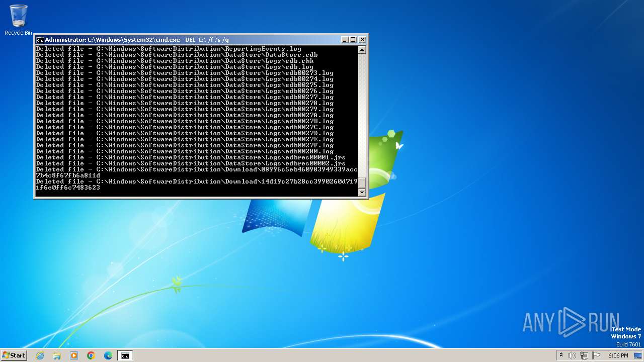This screenshot has width=644, height=362.
Task: Click the Download\08996c5eb460983949339acc line
Action: 197,169
